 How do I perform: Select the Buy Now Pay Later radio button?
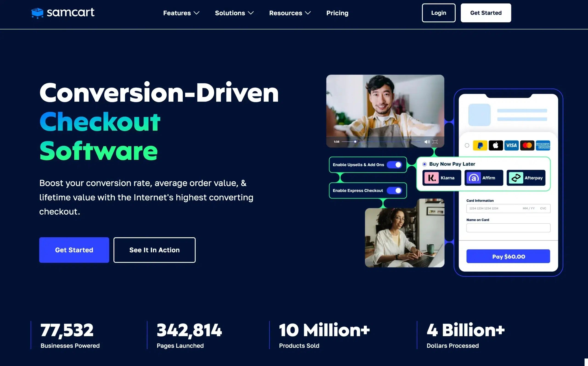424,164
